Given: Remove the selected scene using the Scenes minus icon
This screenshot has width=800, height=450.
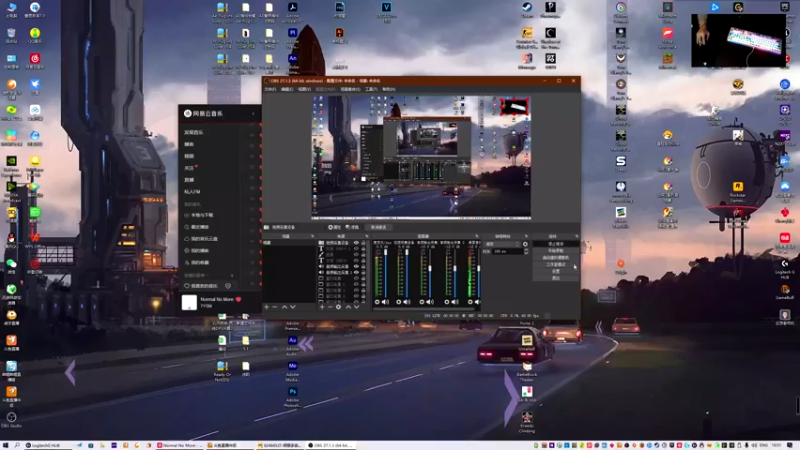Looking at the screenshot, I should (x=274, y=307).
